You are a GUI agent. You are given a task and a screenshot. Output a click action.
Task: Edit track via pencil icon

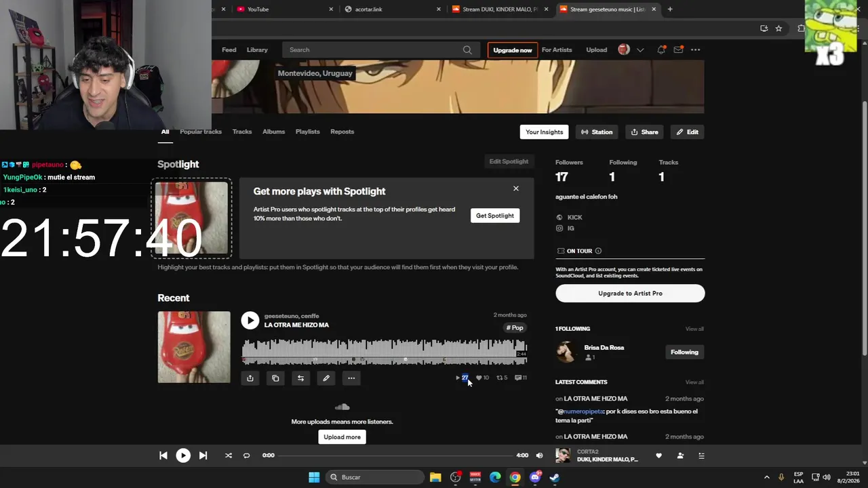pos(326,378)
